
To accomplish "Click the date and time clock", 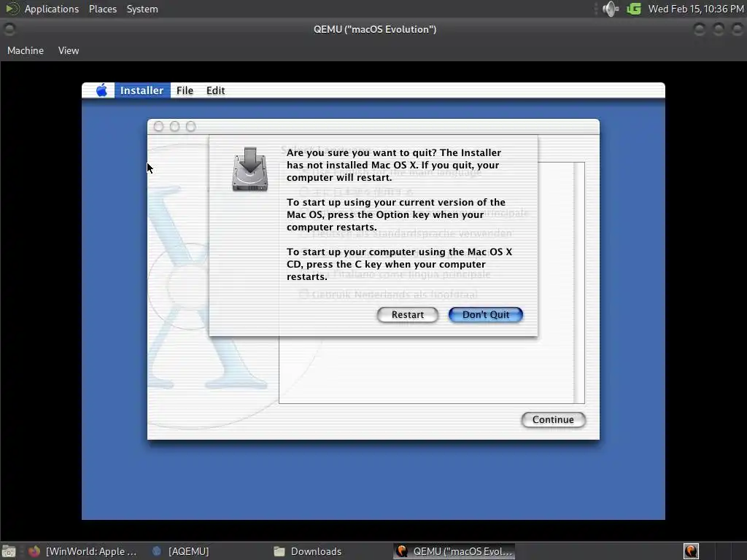I will 695,9.
